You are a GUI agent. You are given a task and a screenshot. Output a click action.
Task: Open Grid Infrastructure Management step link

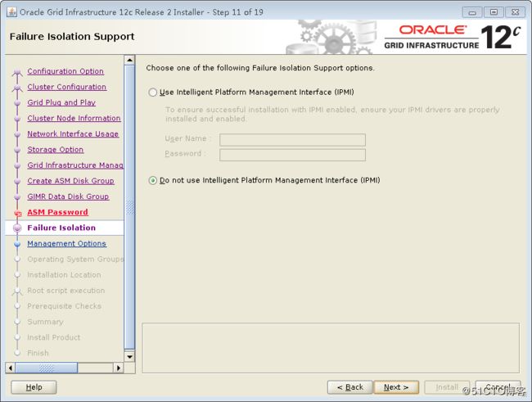[x=75, y=165]
